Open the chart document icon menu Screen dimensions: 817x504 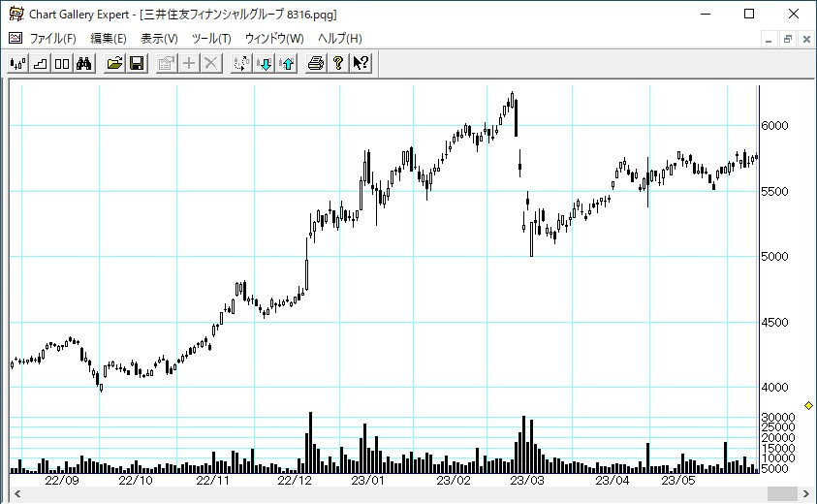tap(15, 39)
